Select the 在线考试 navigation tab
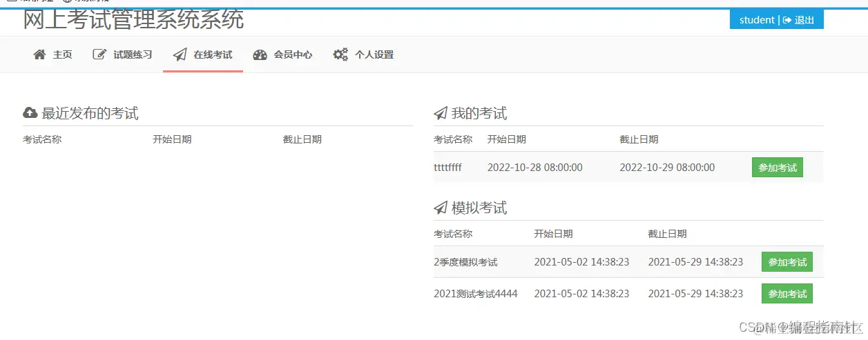Image resolution: width=868 pixels, height=340 pixels. click(x=203, y=54)
